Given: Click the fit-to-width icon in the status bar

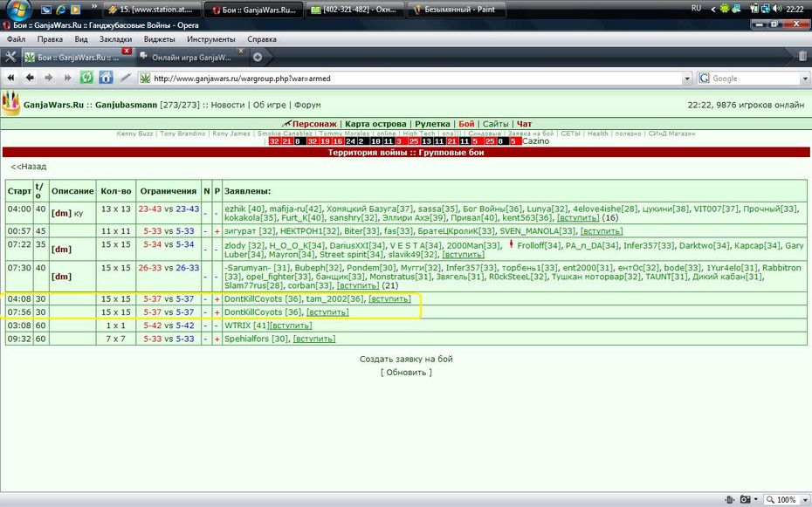Looking at the screenshot, I should point(729,499).
